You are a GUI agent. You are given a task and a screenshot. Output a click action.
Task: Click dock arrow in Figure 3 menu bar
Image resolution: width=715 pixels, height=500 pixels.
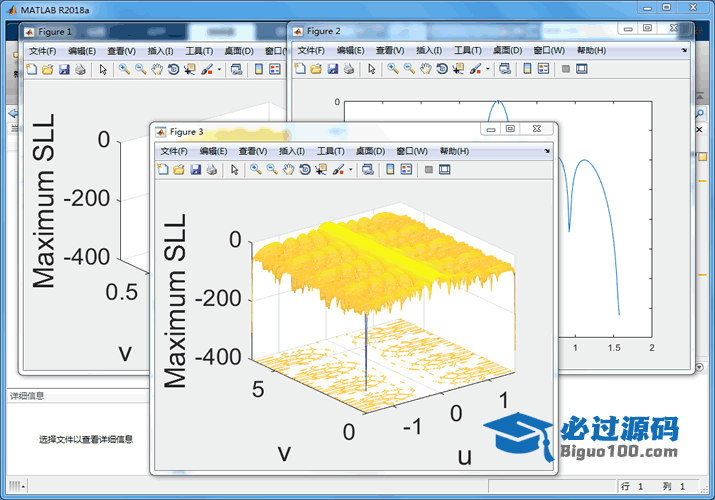pyautogui.click(x=547, y=151)
